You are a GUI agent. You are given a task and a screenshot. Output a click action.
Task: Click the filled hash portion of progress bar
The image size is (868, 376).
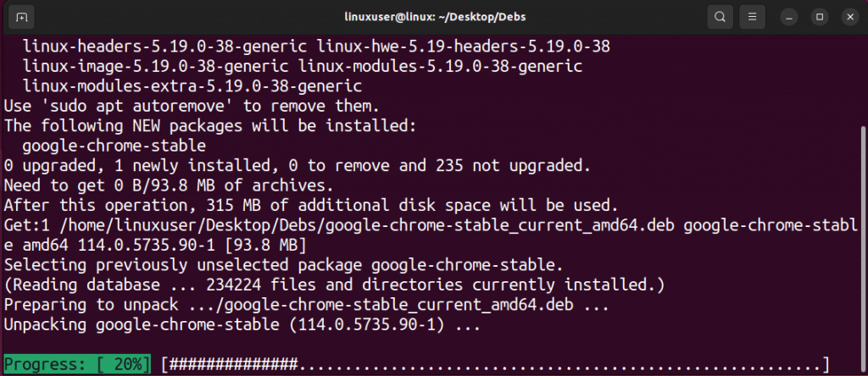tap(234, 364)
